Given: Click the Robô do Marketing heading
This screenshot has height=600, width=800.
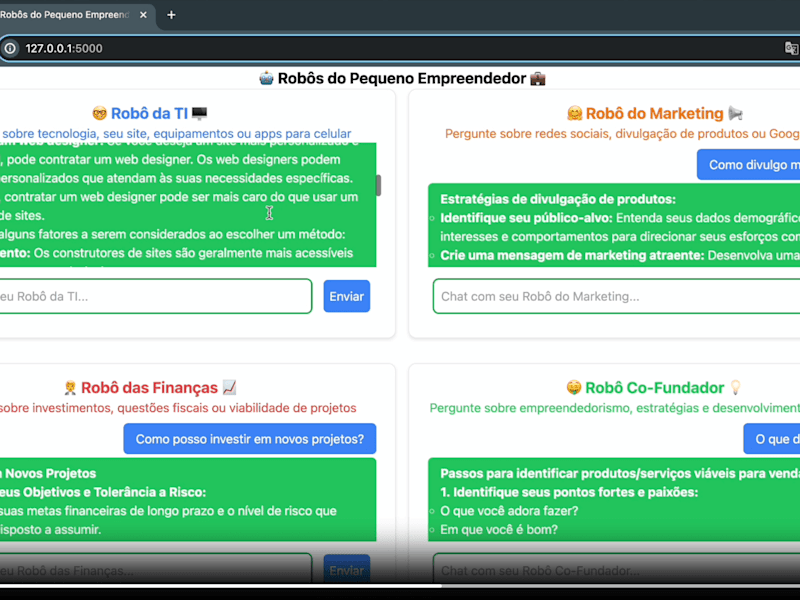Looking at the screenshot, I should 654,113.
